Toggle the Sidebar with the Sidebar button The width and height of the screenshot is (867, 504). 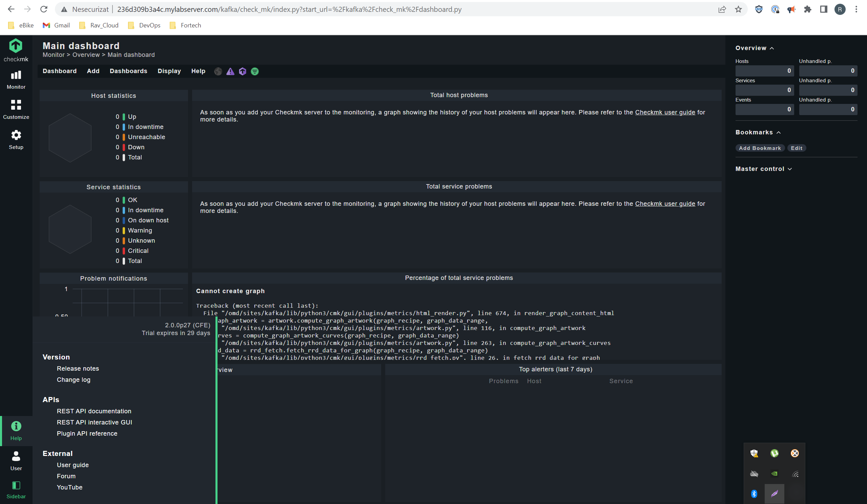(16, 489)
